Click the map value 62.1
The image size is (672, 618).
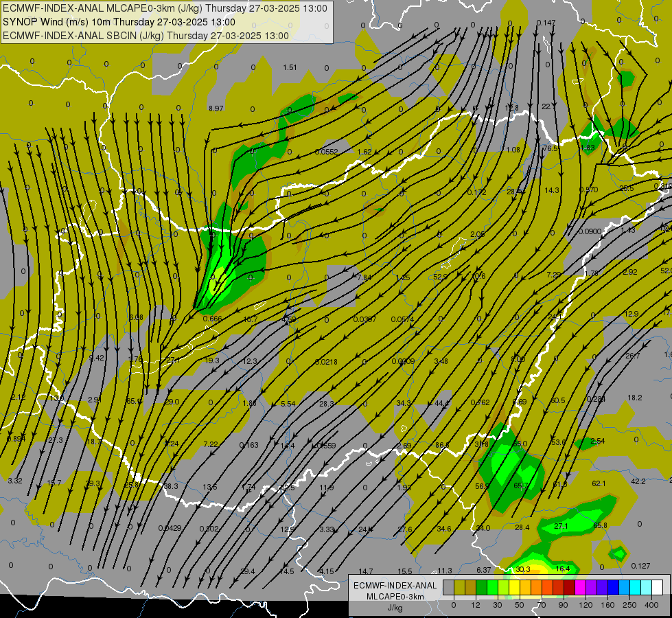(599, 483)
